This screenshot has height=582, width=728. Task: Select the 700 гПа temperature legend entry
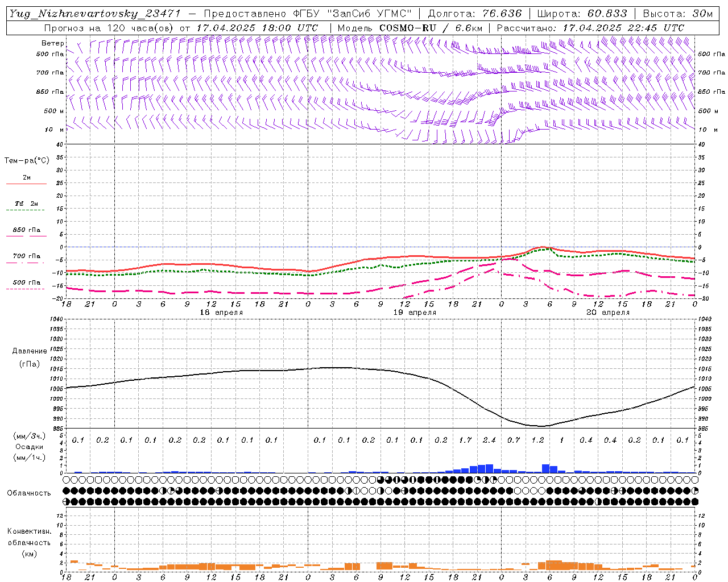click(x=26, y=256)
